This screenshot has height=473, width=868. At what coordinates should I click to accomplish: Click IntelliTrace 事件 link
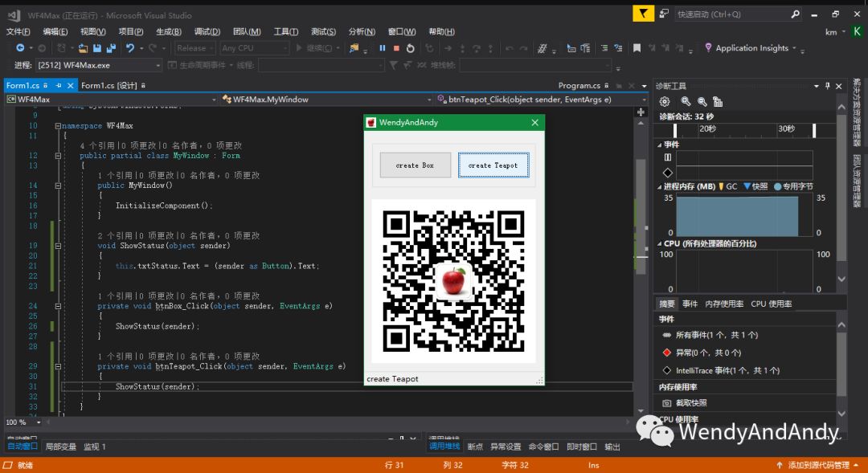point(727,370)
